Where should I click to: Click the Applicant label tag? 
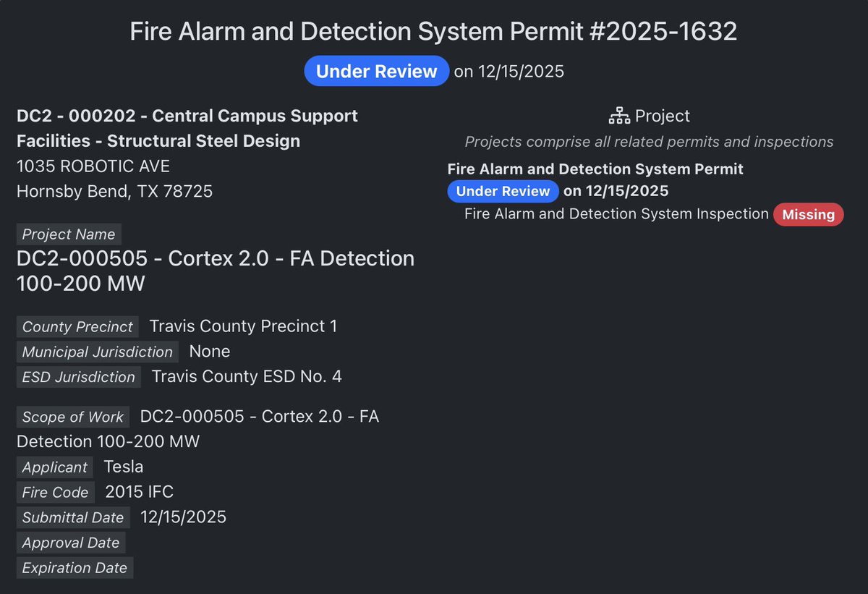(54, 467)
